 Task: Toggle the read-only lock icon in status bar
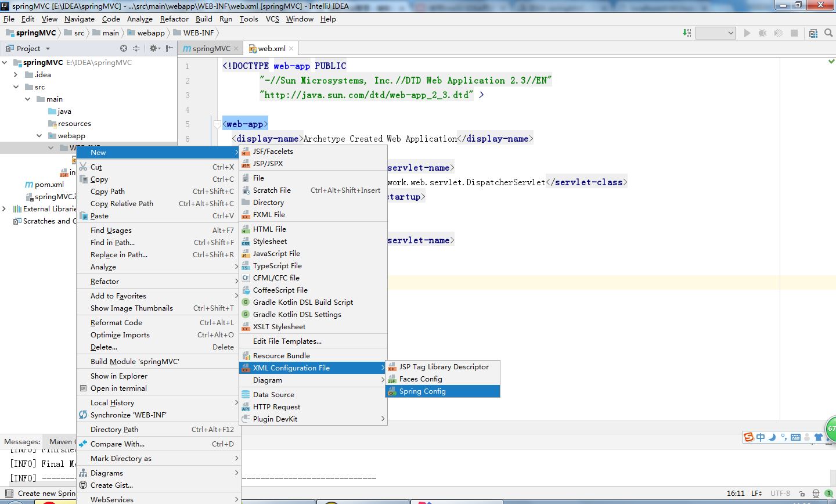[x=801, y=494]
